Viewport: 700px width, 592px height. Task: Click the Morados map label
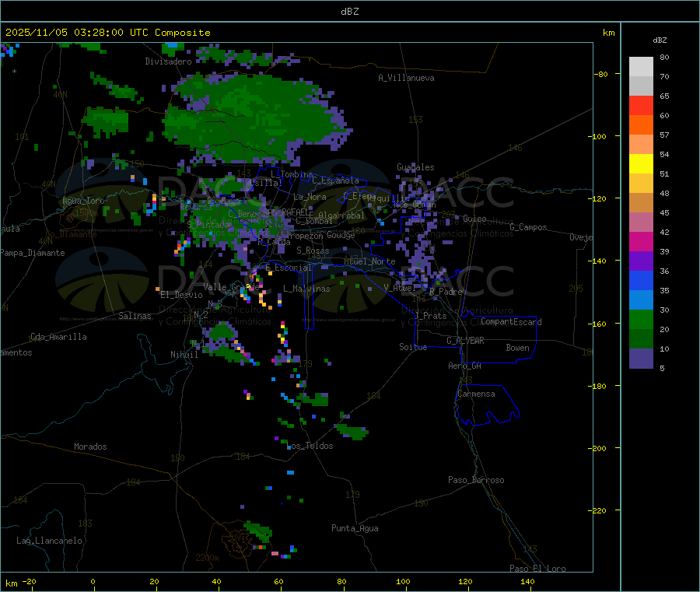pos(90,447)
